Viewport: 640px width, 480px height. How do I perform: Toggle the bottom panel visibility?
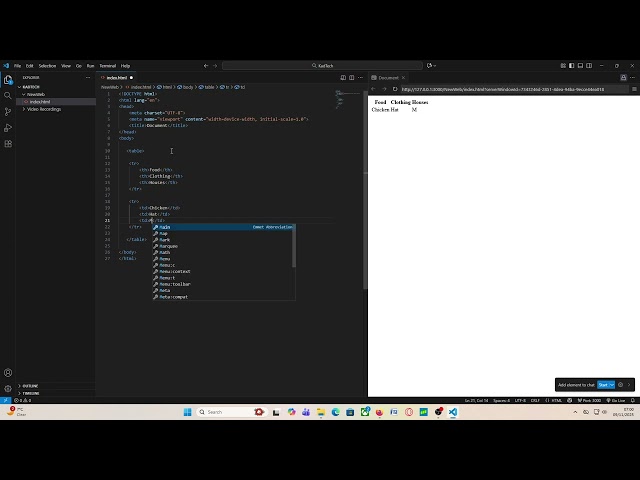tap(580, 65)
